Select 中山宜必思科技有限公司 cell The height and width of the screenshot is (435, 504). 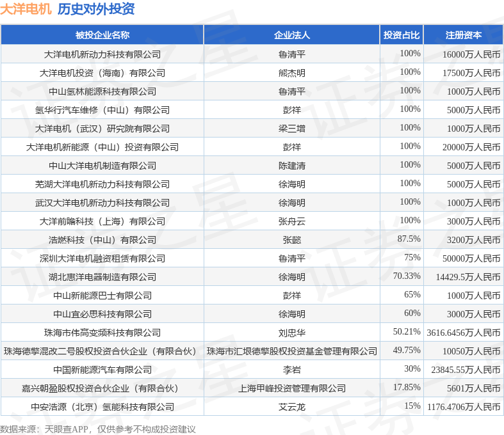tap(102, 314)
